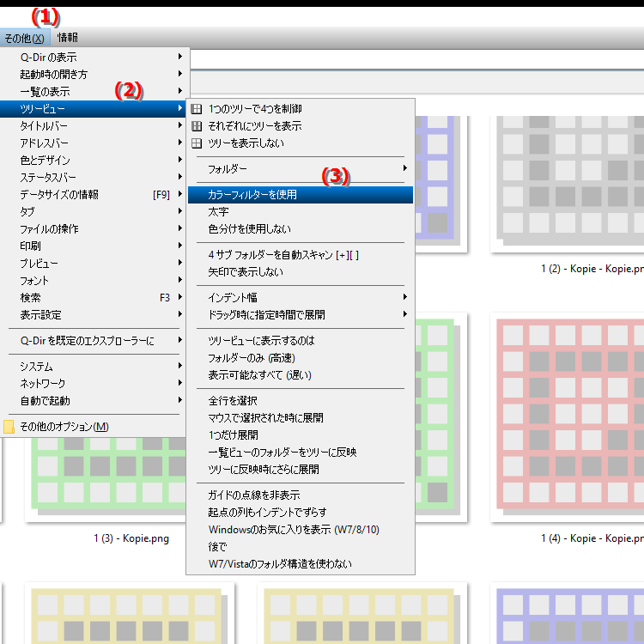This screenshot has width=644, height=644.
Task: Expand 一覧の表示 submenu
Action: (x=93, y=92)
